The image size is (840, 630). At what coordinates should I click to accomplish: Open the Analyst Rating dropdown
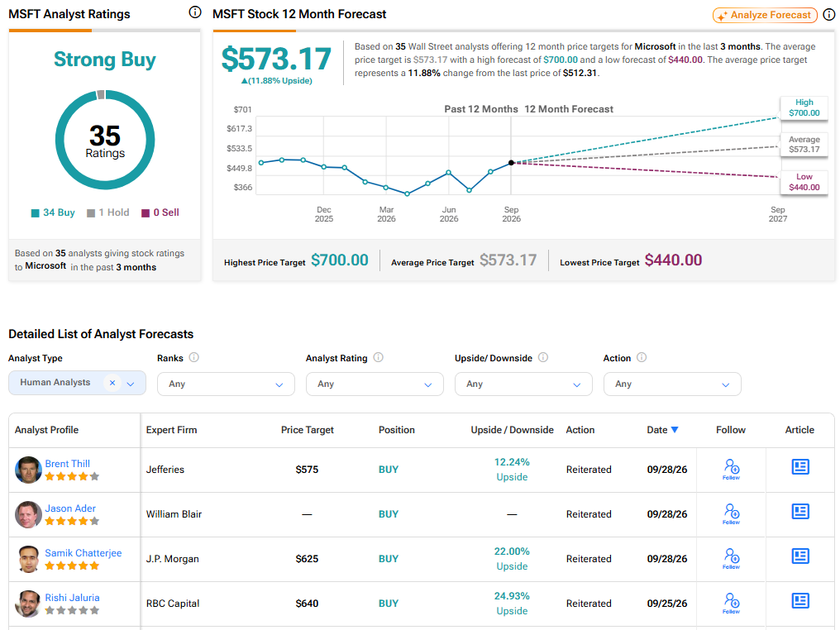pyautogui.click(x=375, y=384)
